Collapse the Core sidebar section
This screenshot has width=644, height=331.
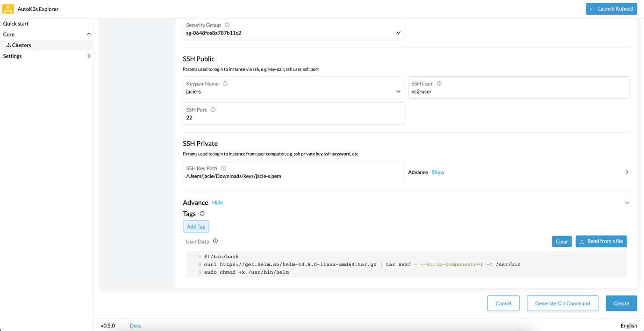click(x=89, y=34)
